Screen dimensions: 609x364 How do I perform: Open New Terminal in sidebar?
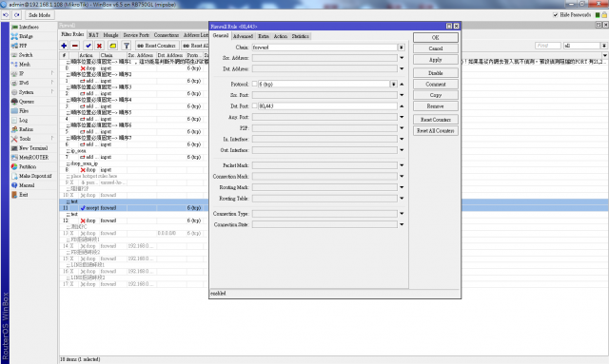pos(33,148)
